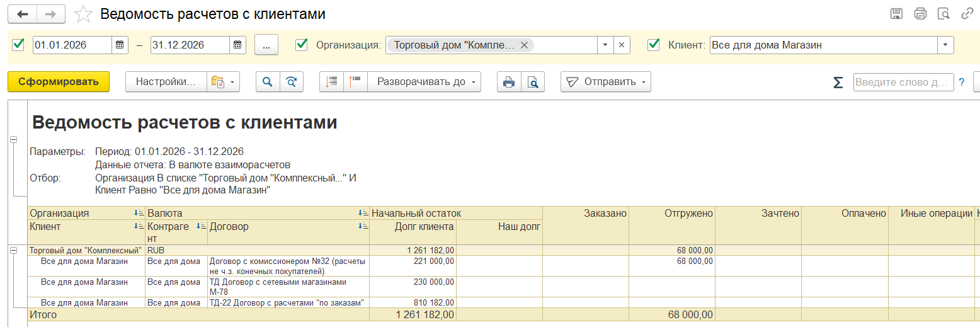Open report variants folder icon dropdown
The height and width of the screenshot is (327, 980).
tap(224, 82)
